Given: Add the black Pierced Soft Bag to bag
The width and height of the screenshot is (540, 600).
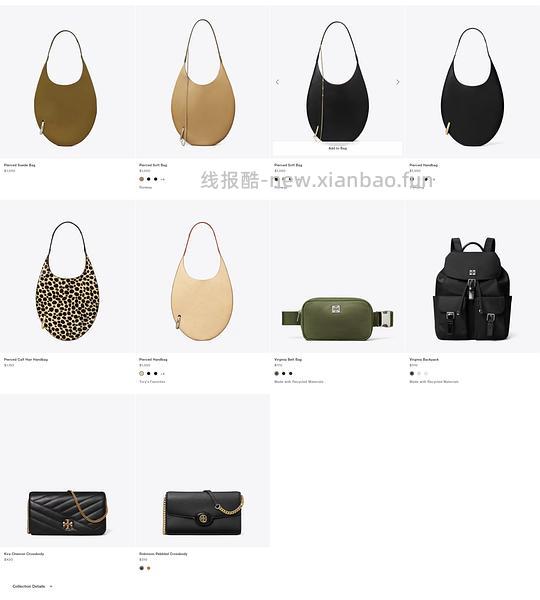Looking at the screenshot, I should [338, 148].
